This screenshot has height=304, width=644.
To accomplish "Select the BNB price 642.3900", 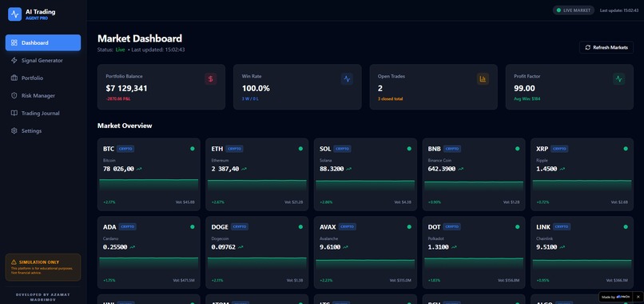I will pyautogui.click(x=442, y=169).
